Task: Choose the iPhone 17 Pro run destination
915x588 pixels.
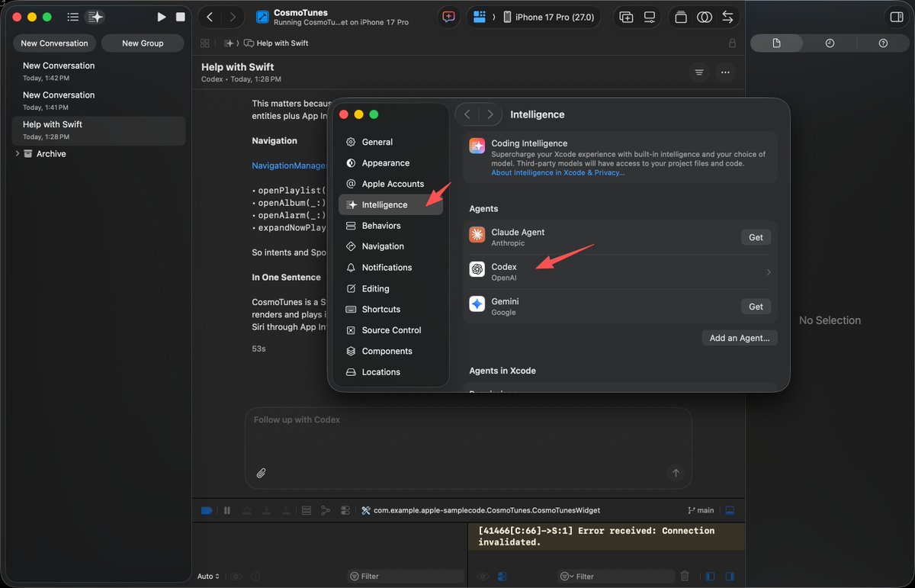Action: click(550, 17)
